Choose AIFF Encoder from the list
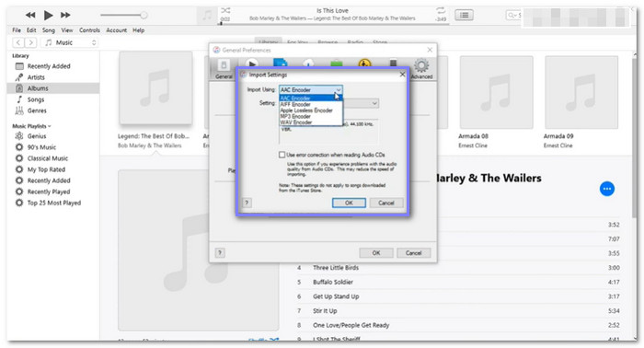Screen dimensions: 644x348 311,104
